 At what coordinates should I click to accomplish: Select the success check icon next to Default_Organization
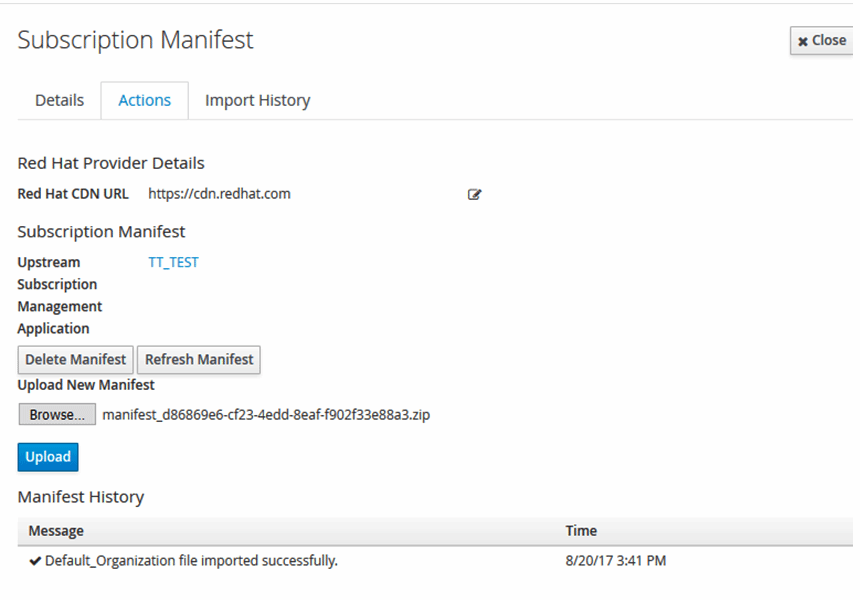(x=35, y=560)
